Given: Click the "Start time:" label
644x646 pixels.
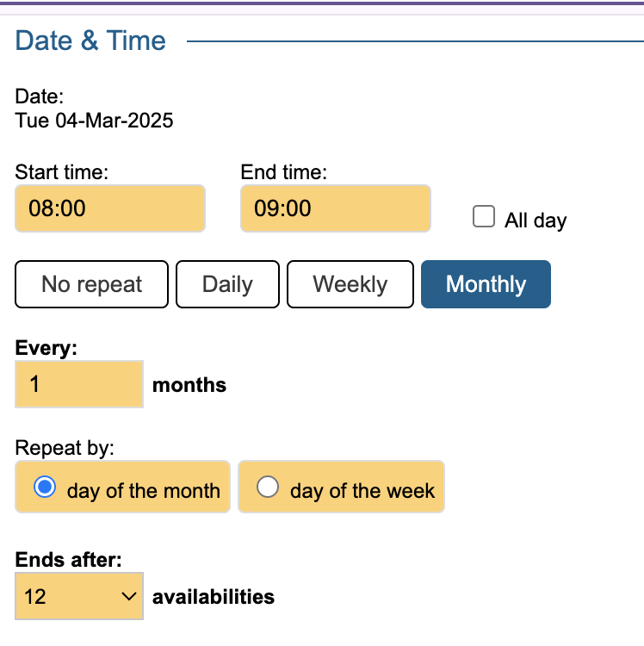Looking at the screenshot, I should (61, 171).
